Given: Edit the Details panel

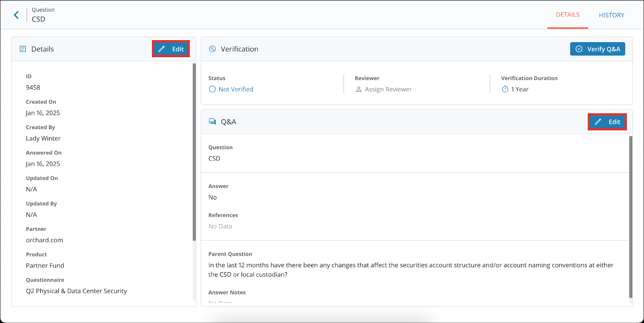Looking at the screenshot, I should pyautogui.click(x=171, y=49).
